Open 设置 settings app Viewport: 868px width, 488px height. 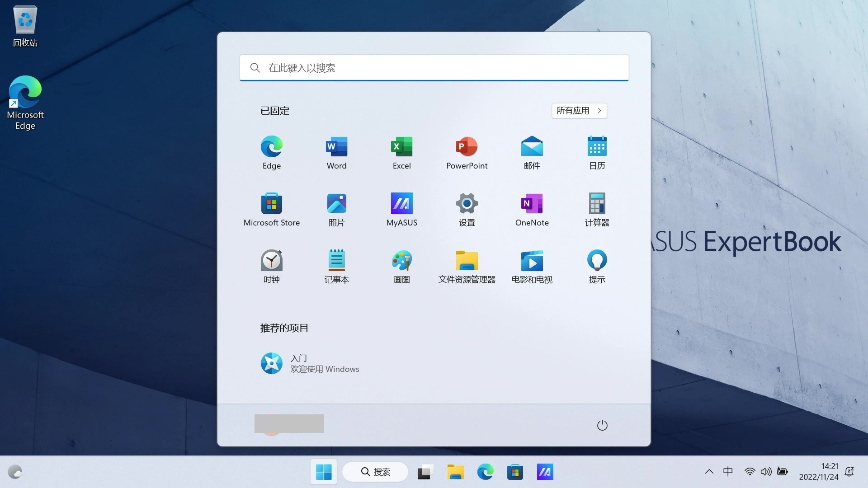click(467, 210)
